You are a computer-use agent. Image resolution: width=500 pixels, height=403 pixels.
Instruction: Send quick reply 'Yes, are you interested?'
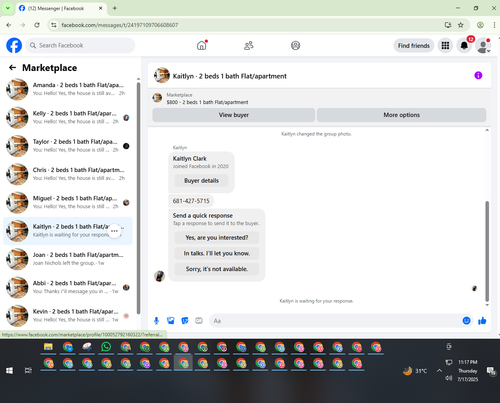pyautogui.click(x=217, y=238)
